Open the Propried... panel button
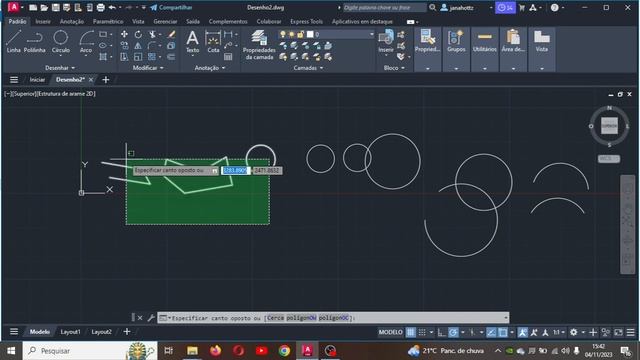The image size is (640, 360). [x=427, y=49]
